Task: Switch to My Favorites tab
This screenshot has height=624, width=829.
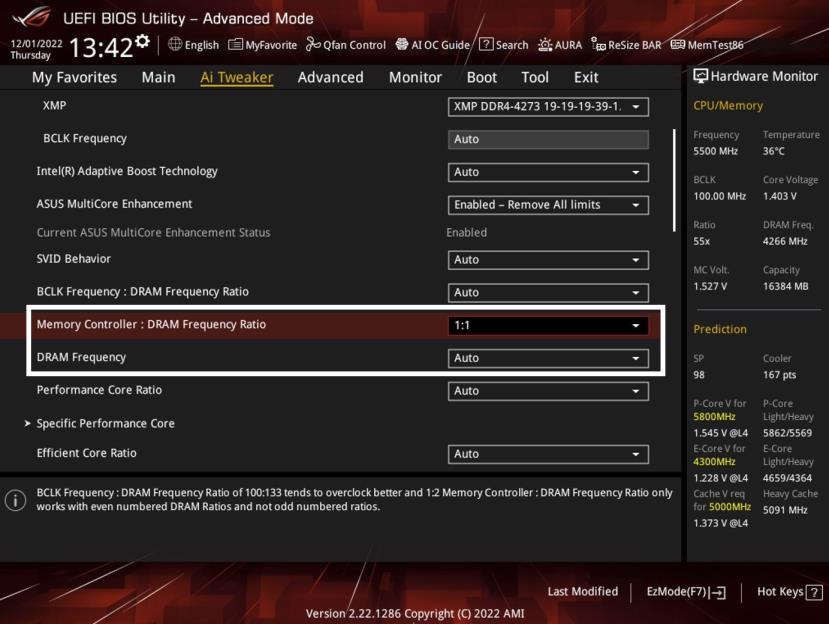Action: click(74, 78)
